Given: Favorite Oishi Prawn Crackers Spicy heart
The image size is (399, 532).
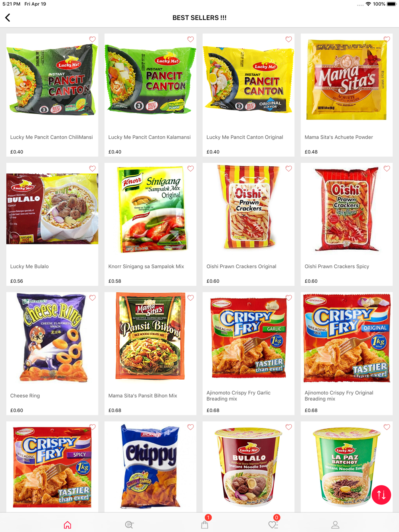Looking at the screenshot, I should (387, 169).
